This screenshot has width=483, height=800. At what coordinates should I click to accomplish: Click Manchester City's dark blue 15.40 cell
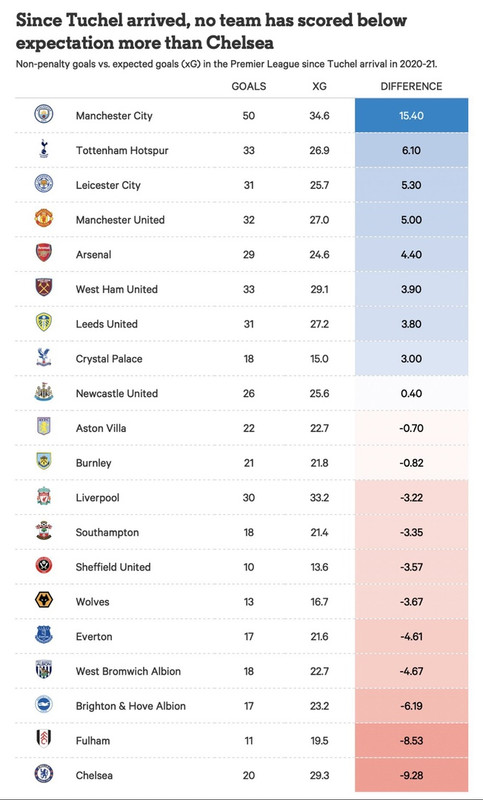[x=412, y=115]
